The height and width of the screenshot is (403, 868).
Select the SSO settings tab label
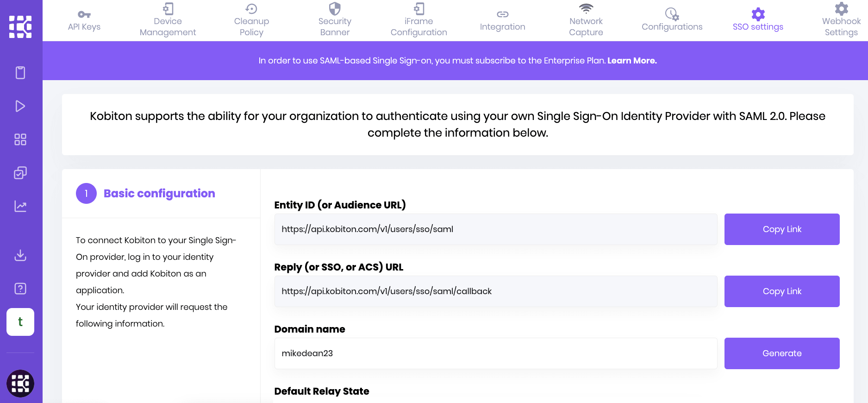[x=758, y=27]
